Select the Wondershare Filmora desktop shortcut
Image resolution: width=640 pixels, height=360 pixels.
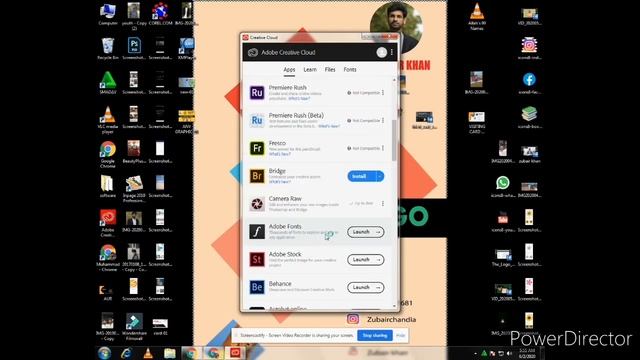click(134, 327)
